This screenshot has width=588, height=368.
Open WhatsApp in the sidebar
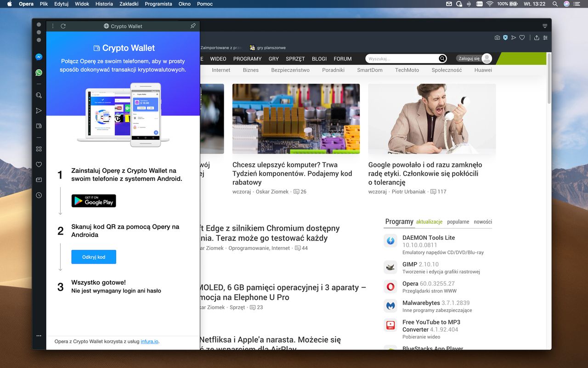coord(39,73)
